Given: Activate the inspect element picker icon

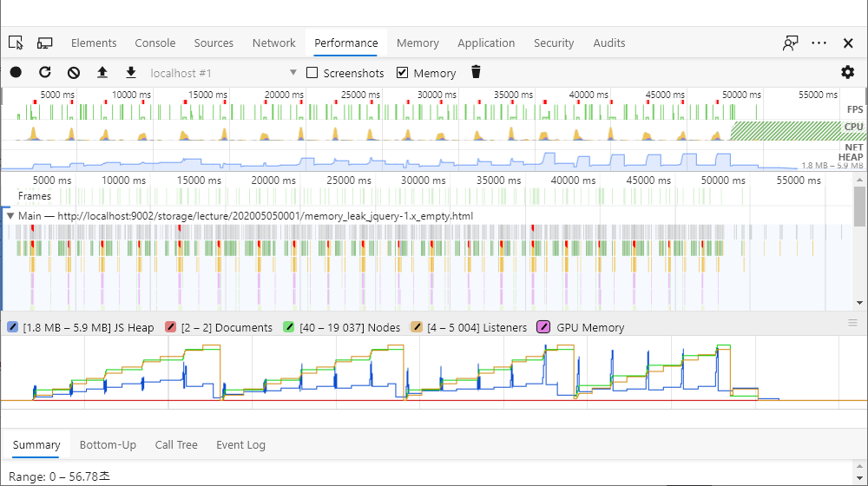Looking at the screenshot, I should 16,43.
